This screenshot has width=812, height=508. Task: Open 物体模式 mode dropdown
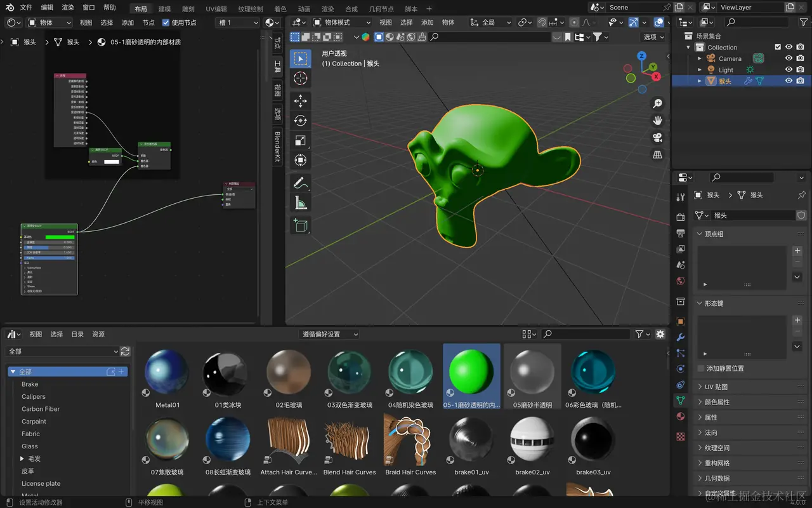click(343, 22)
